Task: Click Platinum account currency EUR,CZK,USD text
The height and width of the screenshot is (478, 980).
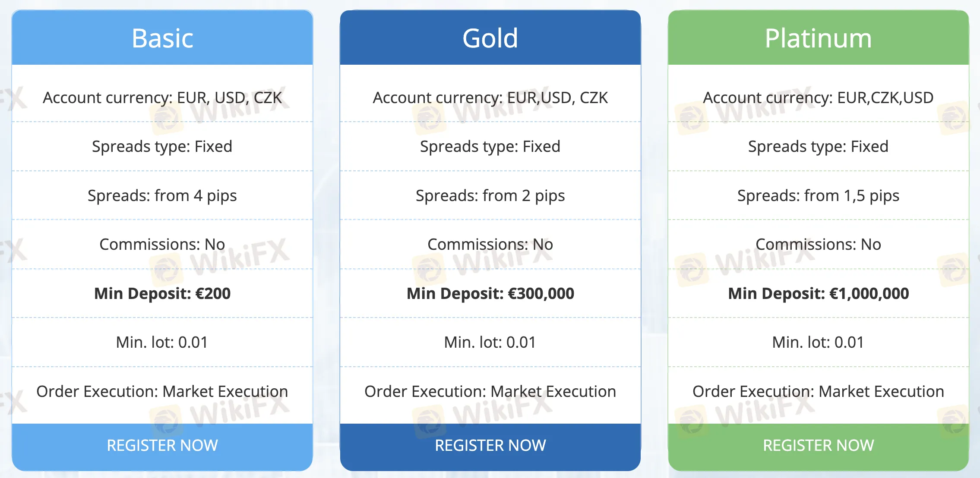Action: coord(819,98)
